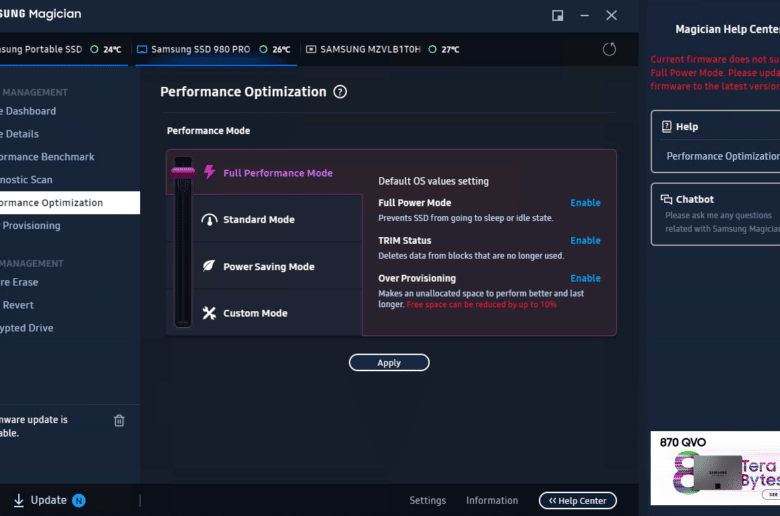Open Information in the bottom bar
The height and width of the screenshot is (516, 780).
[492, 501]
